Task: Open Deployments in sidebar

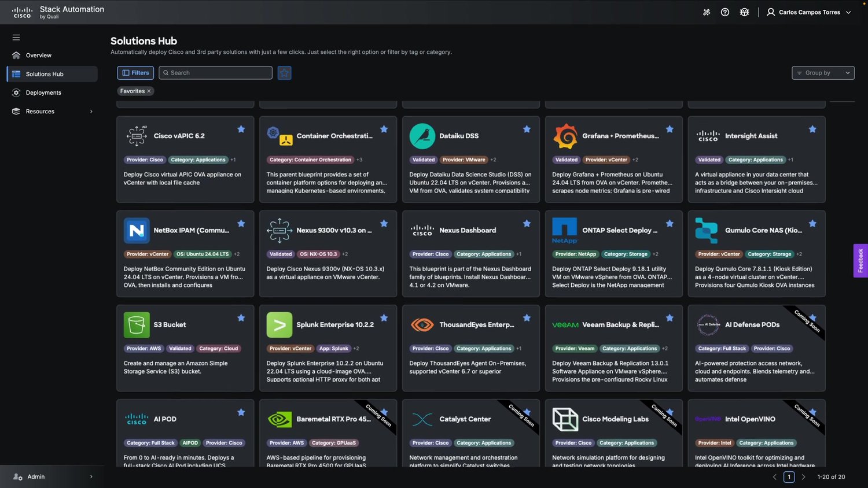Action: 52,93
